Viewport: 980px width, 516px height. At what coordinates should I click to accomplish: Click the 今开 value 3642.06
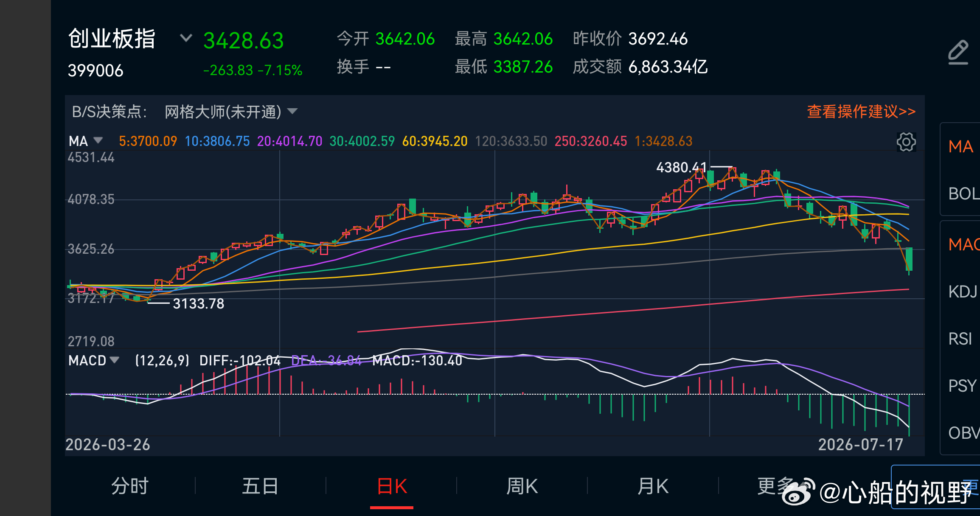point(405,39)
